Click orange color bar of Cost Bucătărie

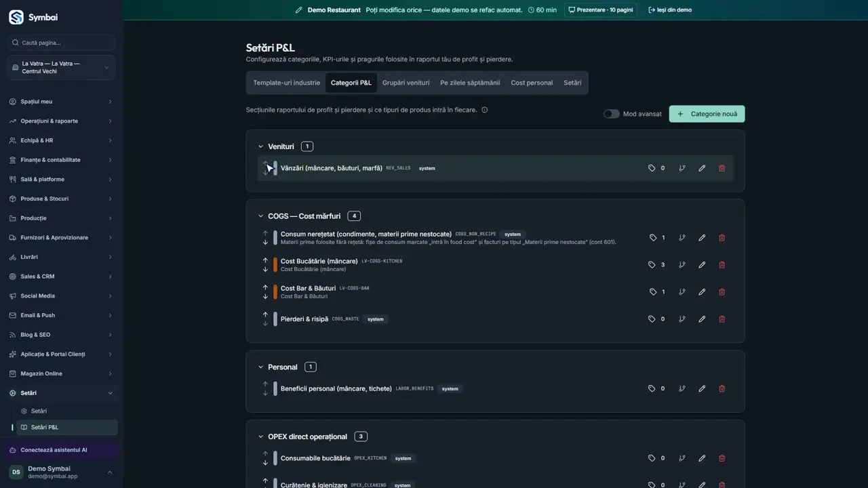pos(275,265)
